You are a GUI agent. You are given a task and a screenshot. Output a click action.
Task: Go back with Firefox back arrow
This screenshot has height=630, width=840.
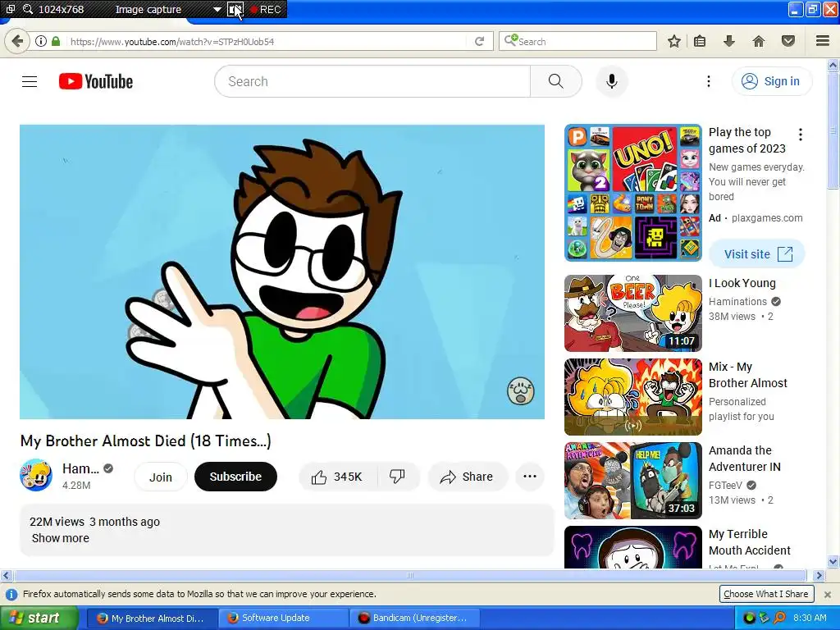pyautogui.click(x=18, y=41)
